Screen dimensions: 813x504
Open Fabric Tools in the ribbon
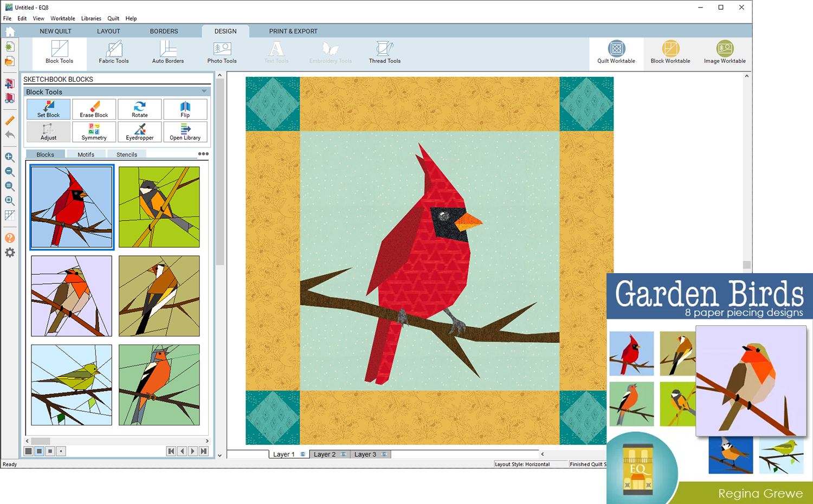[x=114, y=53]
